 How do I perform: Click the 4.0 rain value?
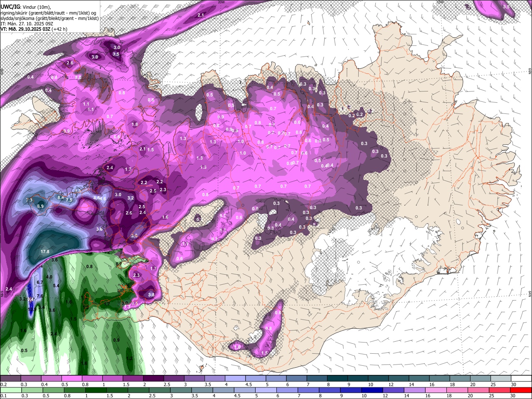pyautogui.click(x=49, y=277)
